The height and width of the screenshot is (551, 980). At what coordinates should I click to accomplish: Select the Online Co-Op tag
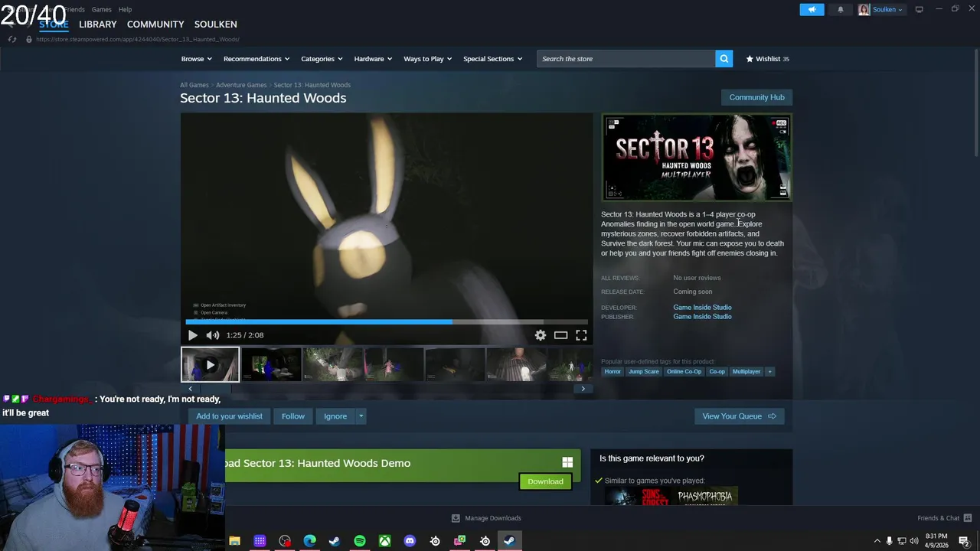point(684,372)
